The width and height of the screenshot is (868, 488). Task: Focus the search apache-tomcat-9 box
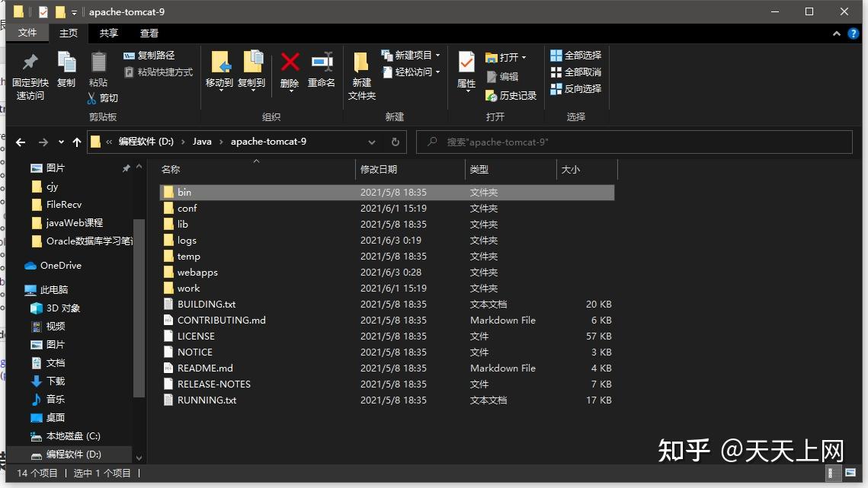point(634,142)
